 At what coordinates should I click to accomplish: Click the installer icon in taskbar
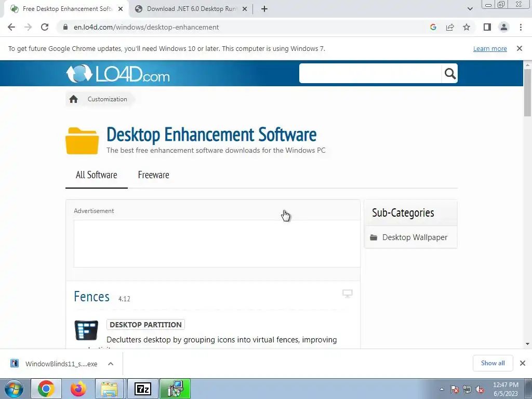175,389
